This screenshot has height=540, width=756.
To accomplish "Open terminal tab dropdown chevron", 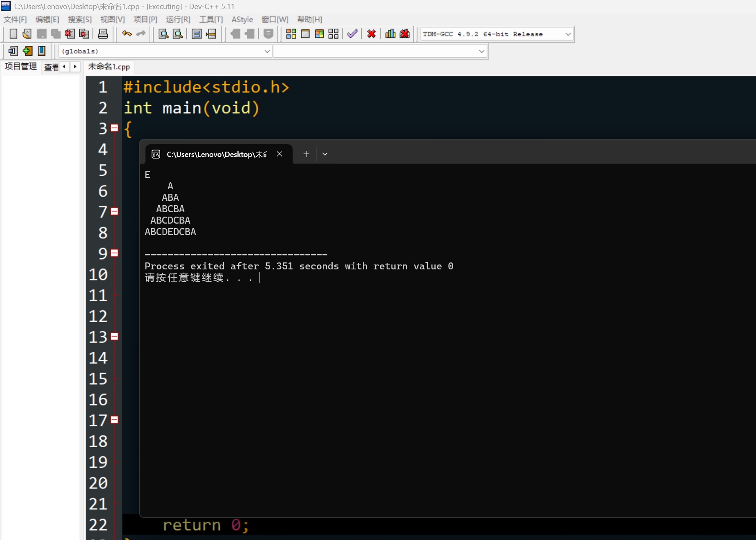I will 325,154.
